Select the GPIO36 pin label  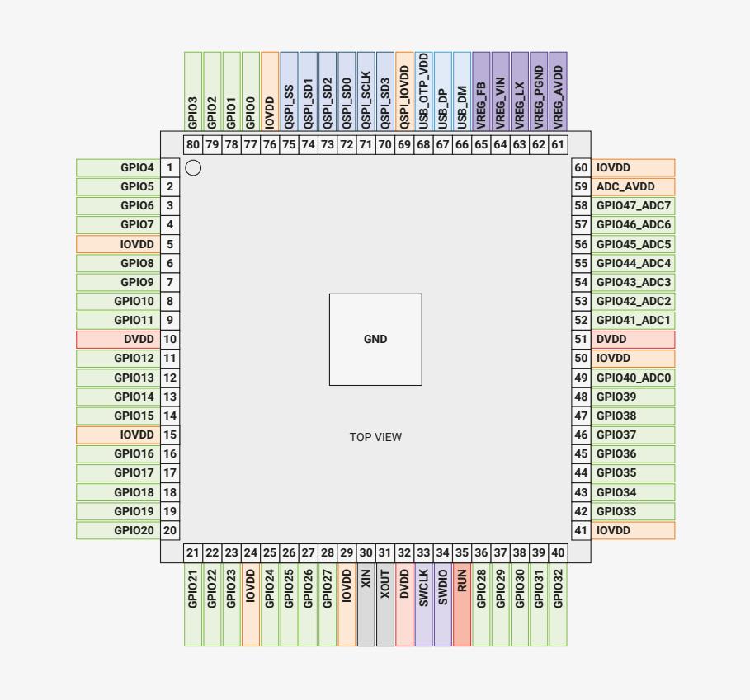click(x=634, y=454)
